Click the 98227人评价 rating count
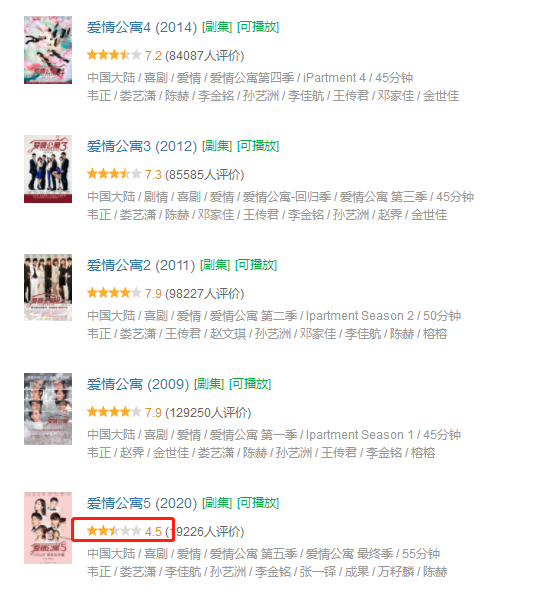537x595 pixels. point(205,293)
